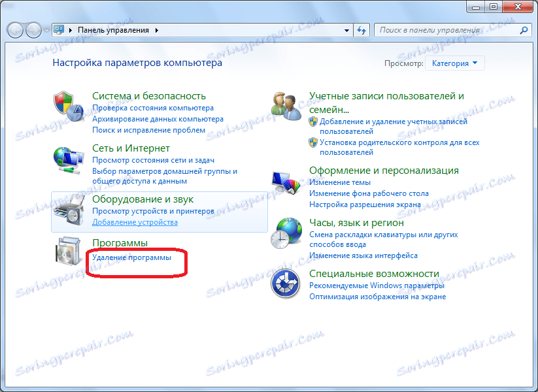This screenshot has height=392, width=538.
Task: Click the Back navigation arrow button
Action: [x=15, y=30]
